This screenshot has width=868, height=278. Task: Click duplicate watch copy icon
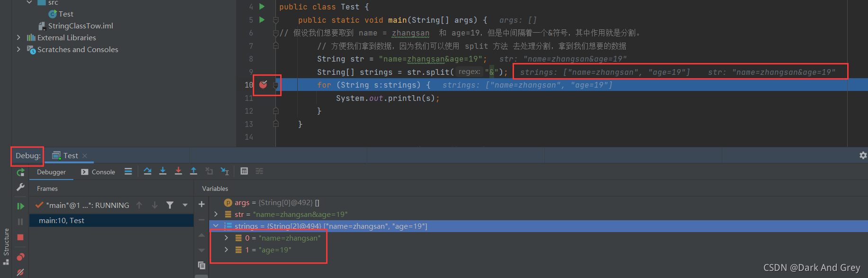point(202,265)
